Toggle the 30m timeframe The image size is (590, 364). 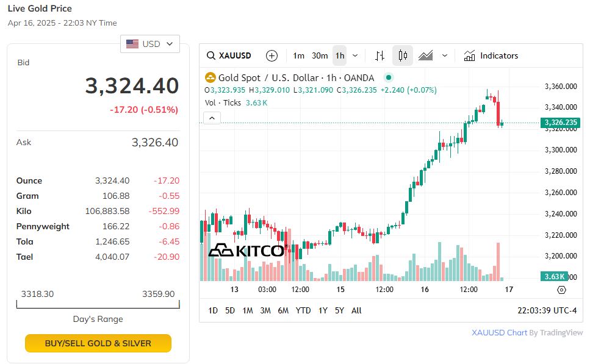pos(320,55)
